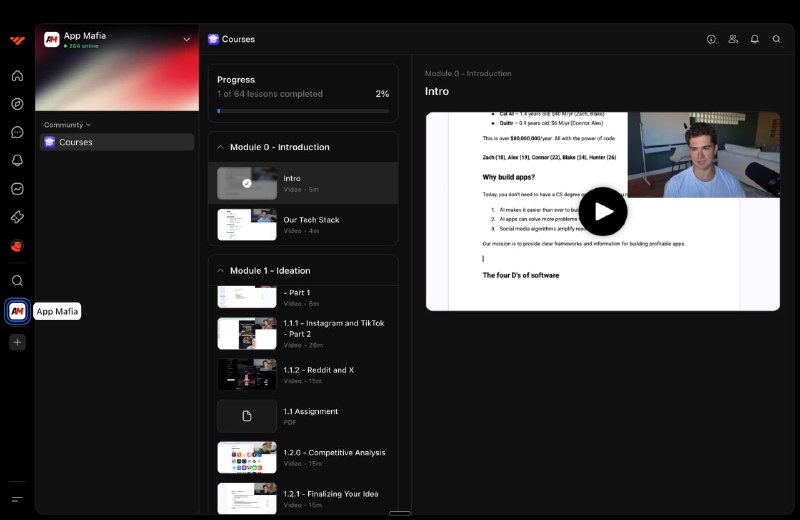Click the Courses graduation cap icon in header
This screenshot has width=800, height=520.
pyautogui.click(x=213, y=39)
